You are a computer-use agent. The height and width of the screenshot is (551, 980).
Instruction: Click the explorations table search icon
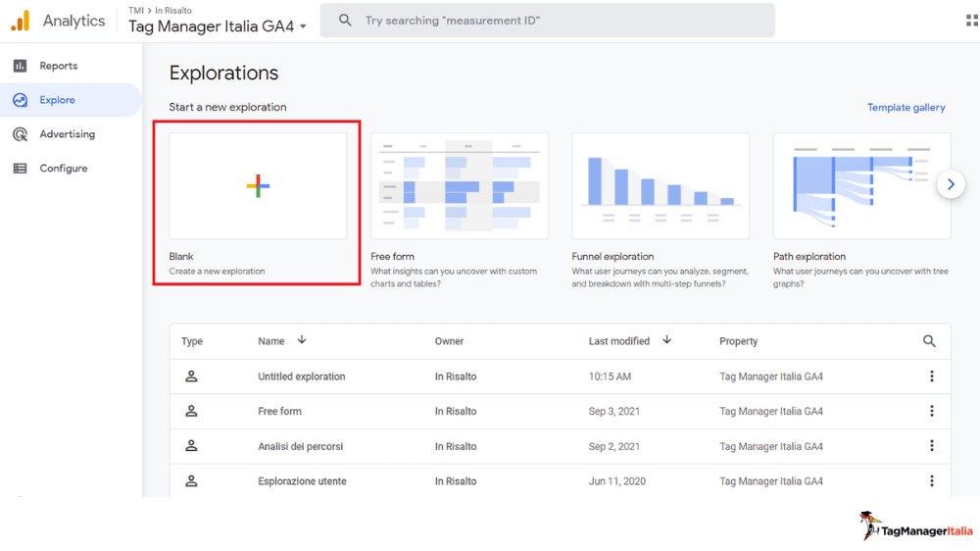coord(929,341)
